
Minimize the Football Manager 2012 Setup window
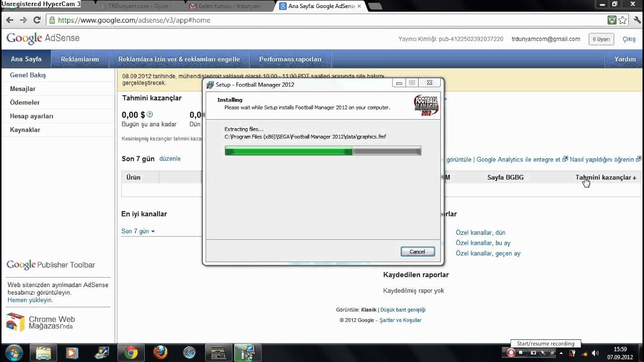[x=399, y=83]
